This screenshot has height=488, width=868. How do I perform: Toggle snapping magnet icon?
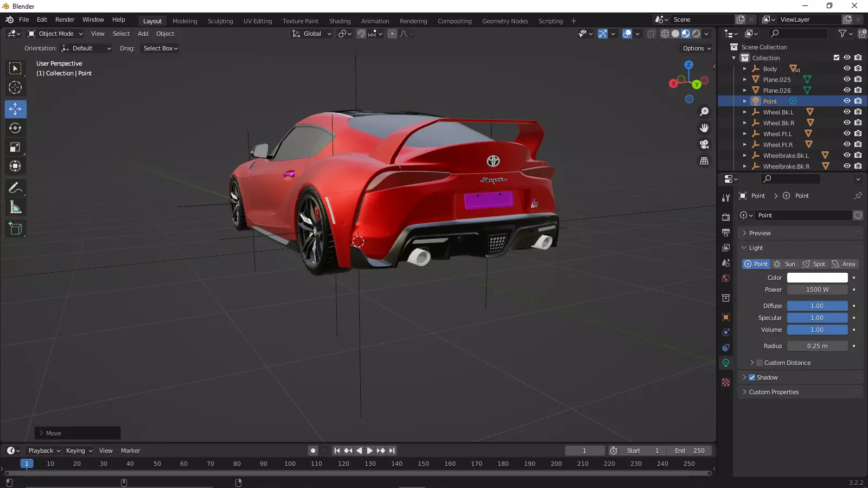coord(361,34)
